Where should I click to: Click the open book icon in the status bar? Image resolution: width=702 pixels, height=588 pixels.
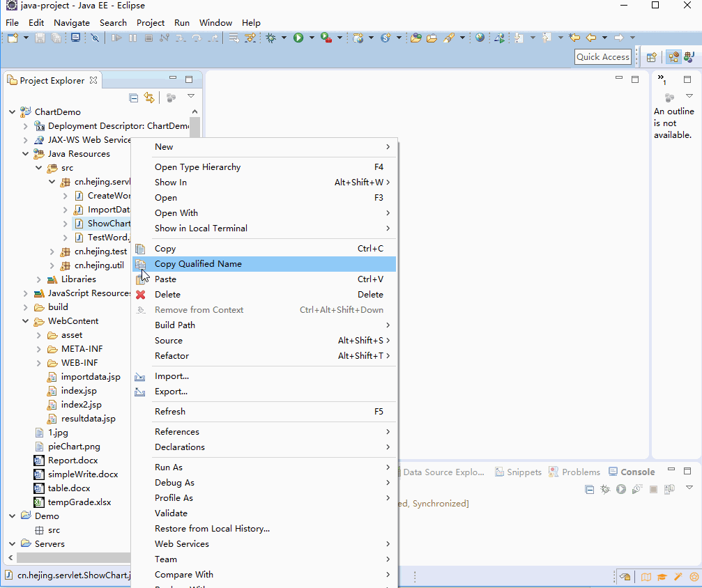(x=646, y=577)
